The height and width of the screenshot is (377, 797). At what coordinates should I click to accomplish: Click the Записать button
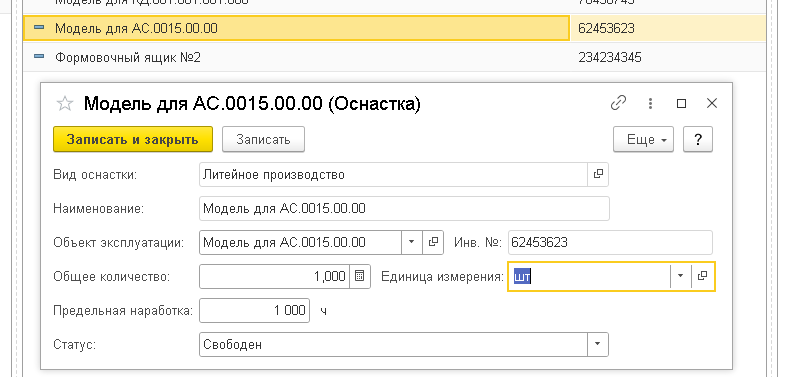tap(263, 139)
